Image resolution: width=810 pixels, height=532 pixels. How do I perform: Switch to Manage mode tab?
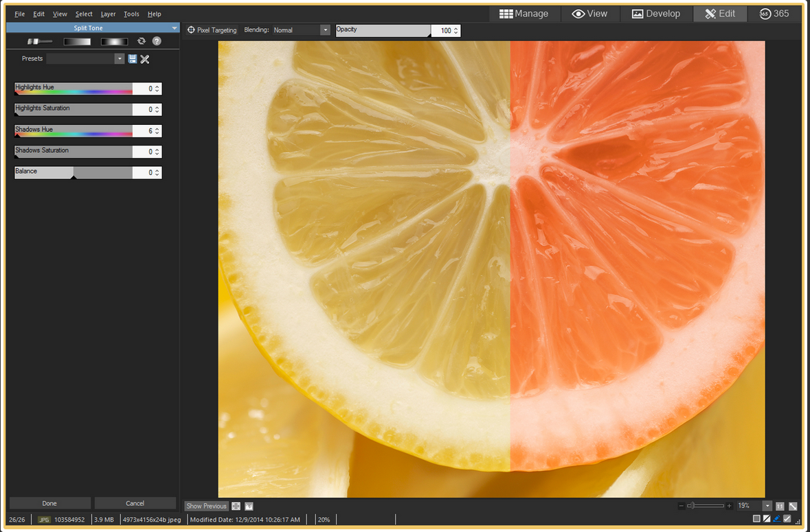[x=524, y=14]
